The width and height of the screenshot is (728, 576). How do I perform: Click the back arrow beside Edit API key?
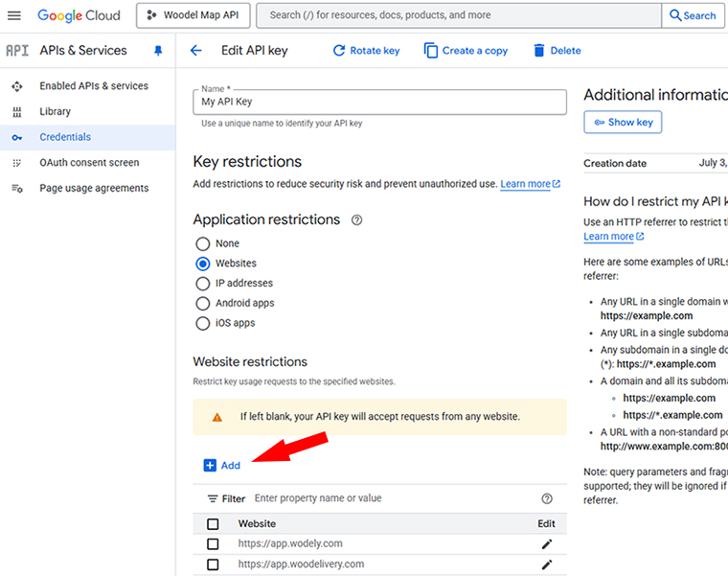pos(196,51)
